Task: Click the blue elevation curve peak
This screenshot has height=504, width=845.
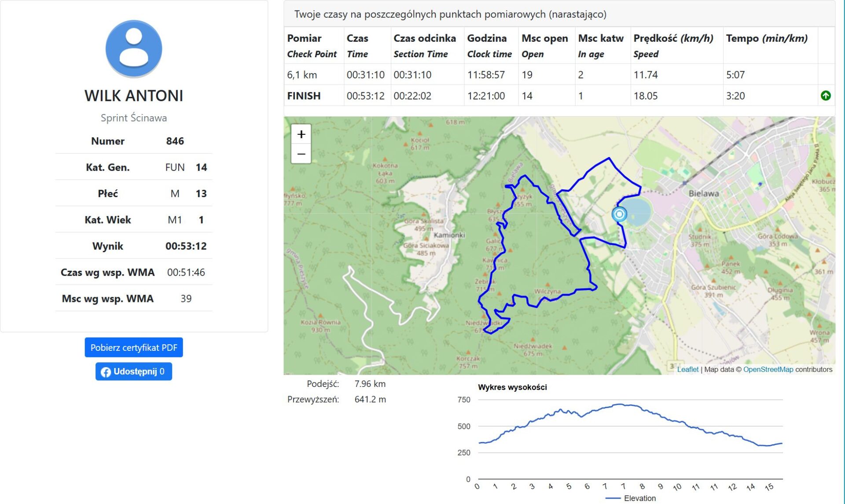Action: (x=620, y=404)
